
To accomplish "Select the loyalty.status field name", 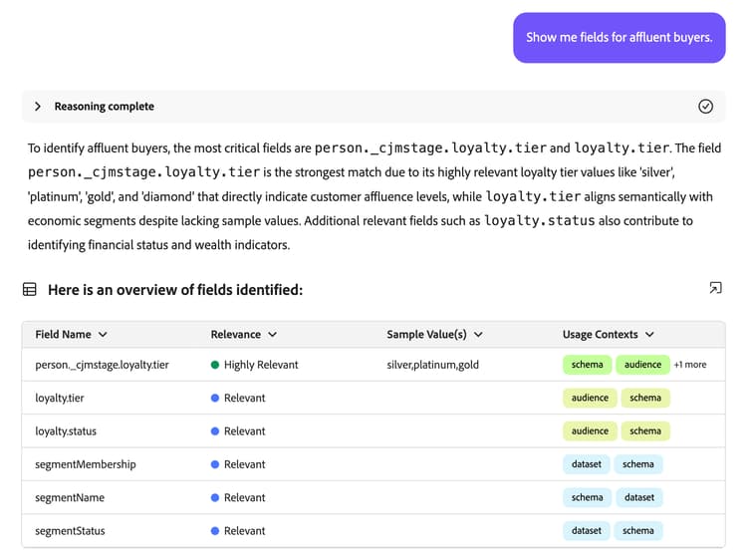I will point(66,431).
